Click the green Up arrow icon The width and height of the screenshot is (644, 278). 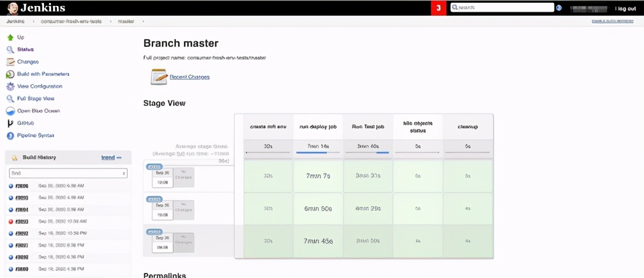coord(10,38)
